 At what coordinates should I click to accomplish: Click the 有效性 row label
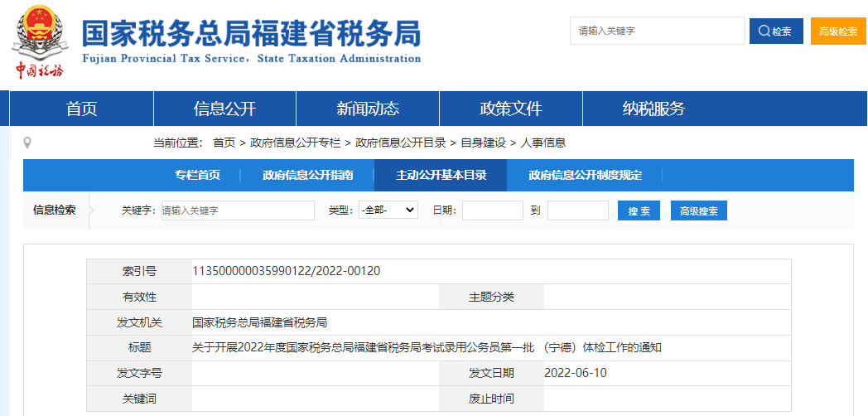(139, 297)
